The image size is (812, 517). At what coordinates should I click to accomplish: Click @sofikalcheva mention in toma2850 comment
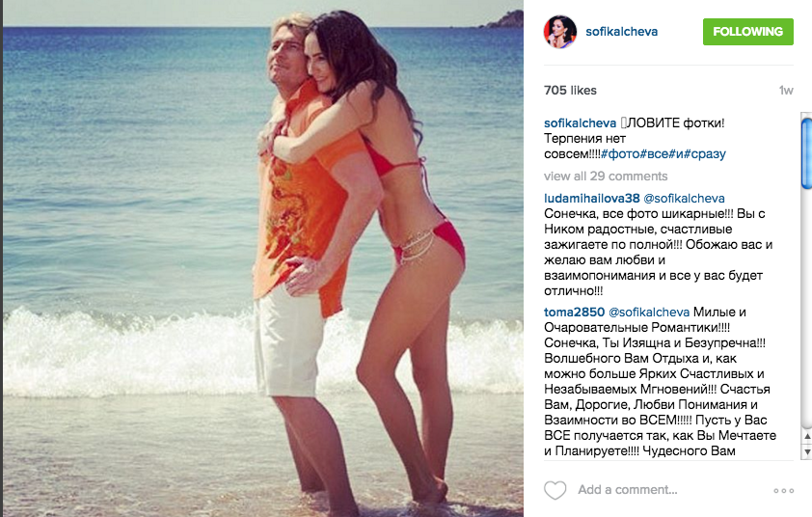[649, 312]
